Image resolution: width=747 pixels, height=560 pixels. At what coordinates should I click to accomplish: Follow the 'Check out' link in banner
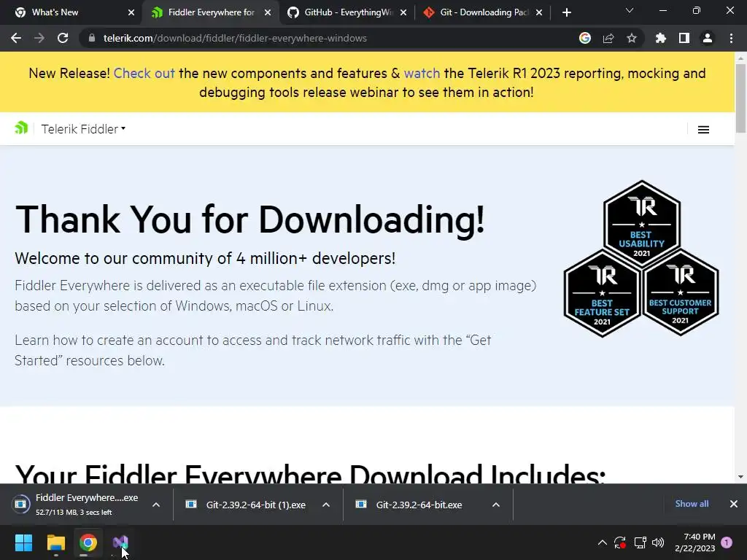click(144, 74)
